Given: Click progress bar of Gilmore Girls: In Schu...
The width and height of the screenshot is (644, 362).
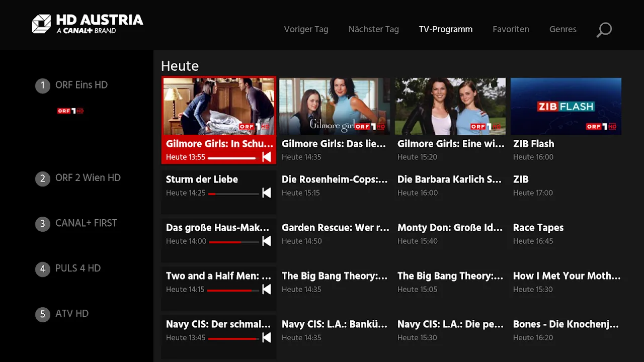Looking at the screenshot, I should (x=233, y=158).
